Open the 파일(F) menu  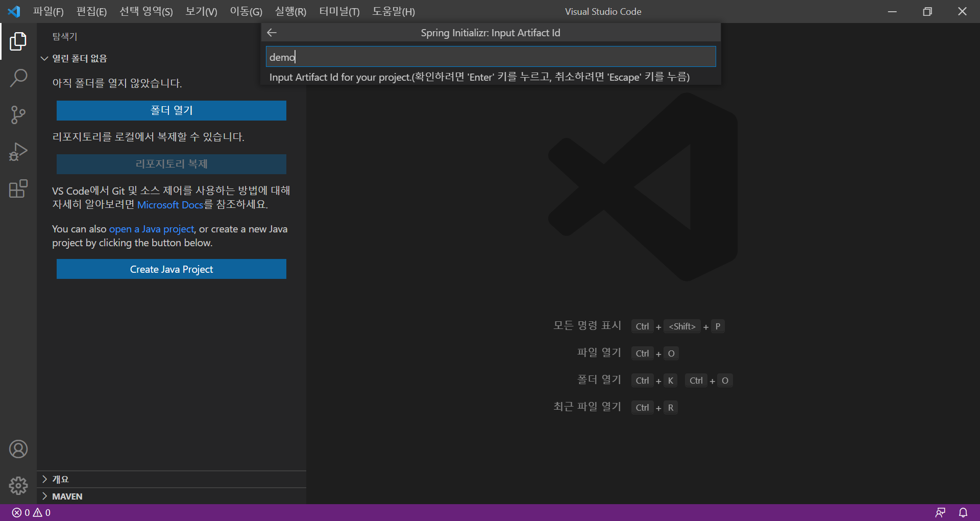click(48, 11)
